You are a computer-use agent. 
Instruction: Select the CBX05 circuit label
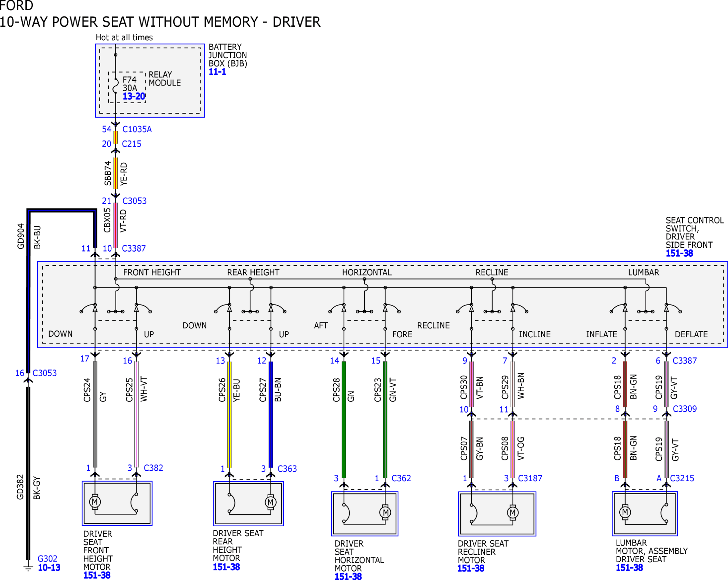pos(107,220)
